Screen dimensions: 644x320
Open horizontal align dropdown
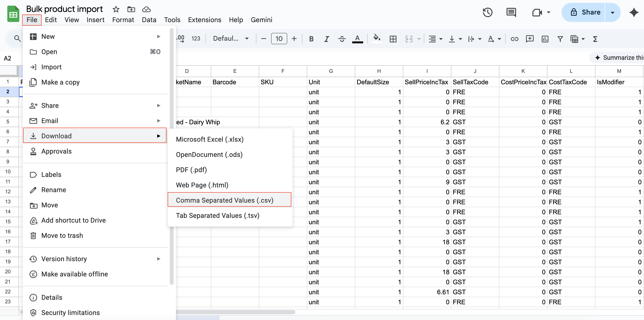tap(435, 39)
